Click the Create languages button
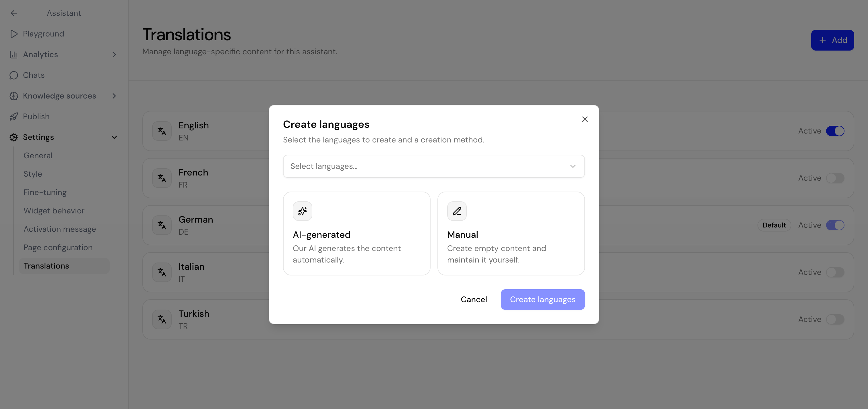The width and height of the screenshot is (868, 409). (542, 299)
